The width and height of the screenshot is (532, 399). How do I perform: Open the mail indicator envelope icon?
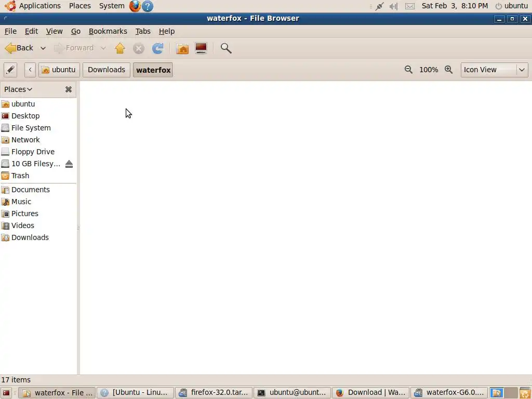(410, 6)
